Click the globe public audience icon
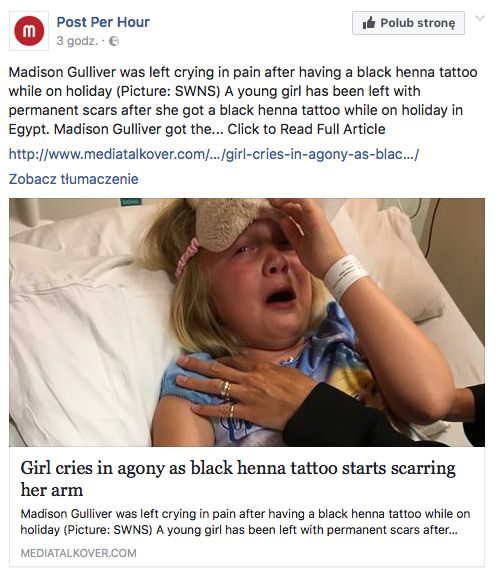This screenshot has height=576, width=496. pos(114,41)
